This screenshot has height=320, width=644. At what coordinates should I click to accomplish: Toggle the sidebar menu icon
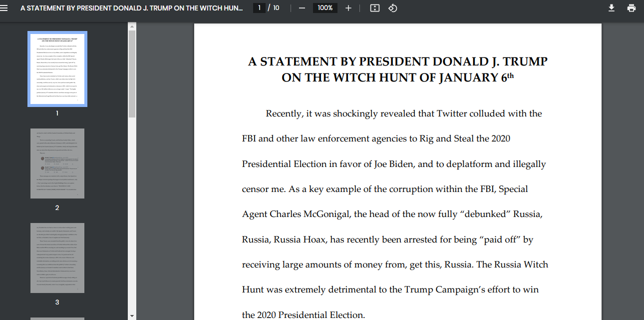[x=4, y=8]
